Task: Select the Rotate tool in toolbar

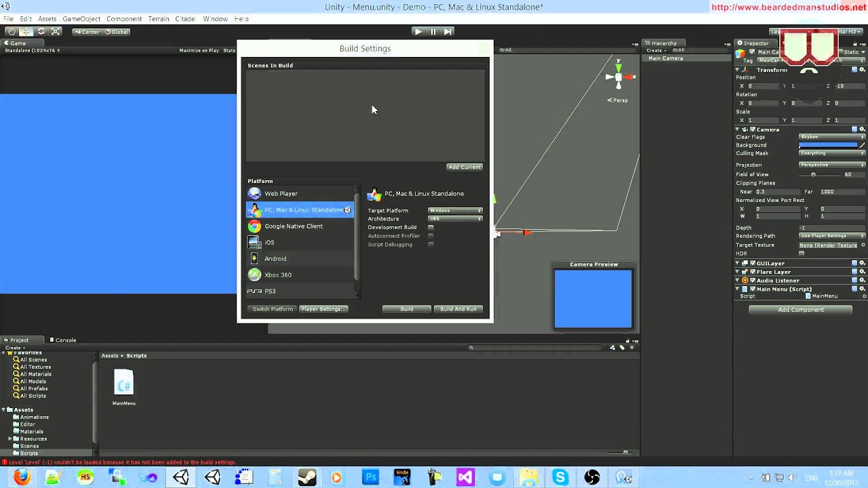Action: pyautogui.click(x=41, y=32)
